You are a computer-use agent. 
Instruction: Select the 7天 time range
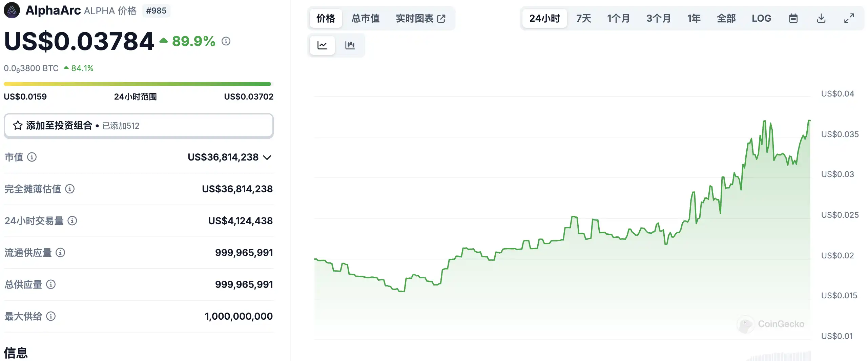tap(583, 18)
